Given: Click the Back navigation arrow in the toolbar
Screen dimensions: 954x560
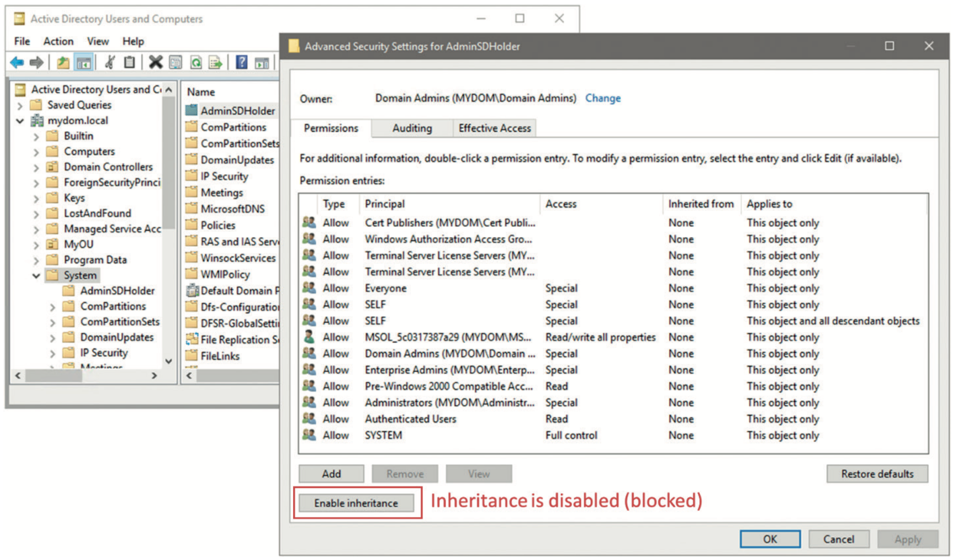Looking at the screenshot, I should (18, 62).
